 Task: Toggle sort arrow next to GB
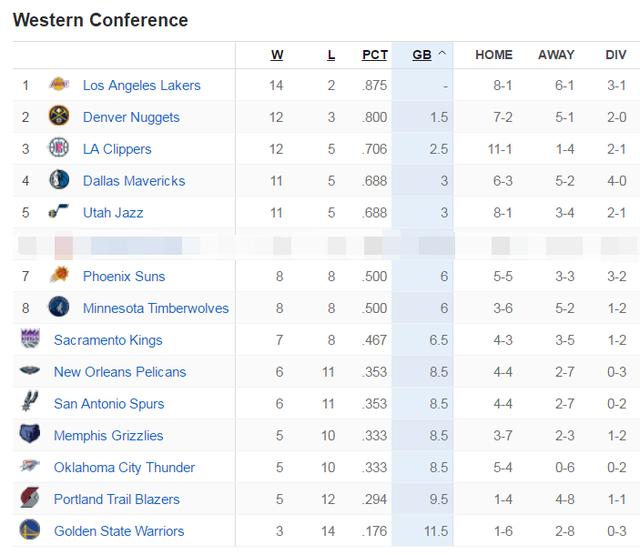tap(442, 53)
